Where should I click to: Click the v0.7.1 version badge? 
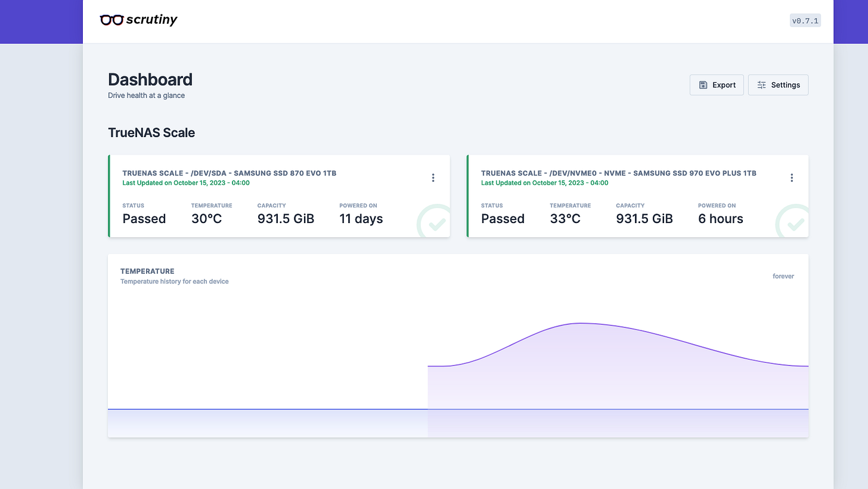[x=805, y=21]
